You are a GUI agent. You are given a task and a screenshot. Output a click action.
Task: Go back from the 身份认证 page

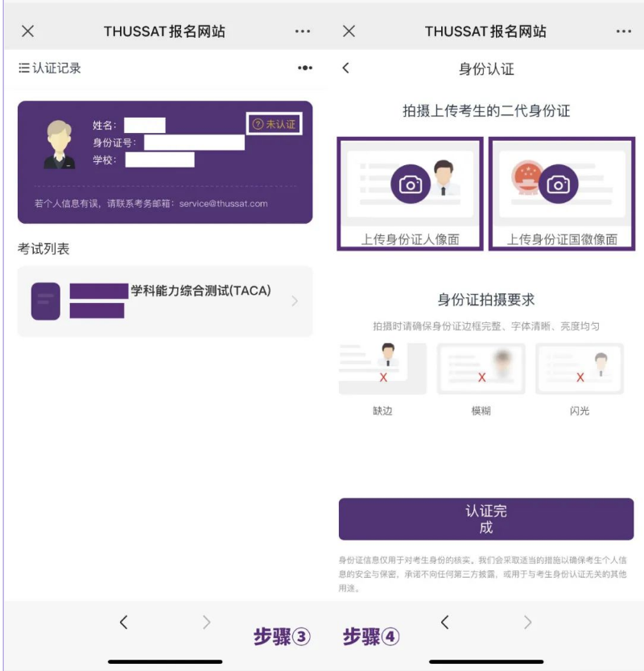click(x=346, y=68)
